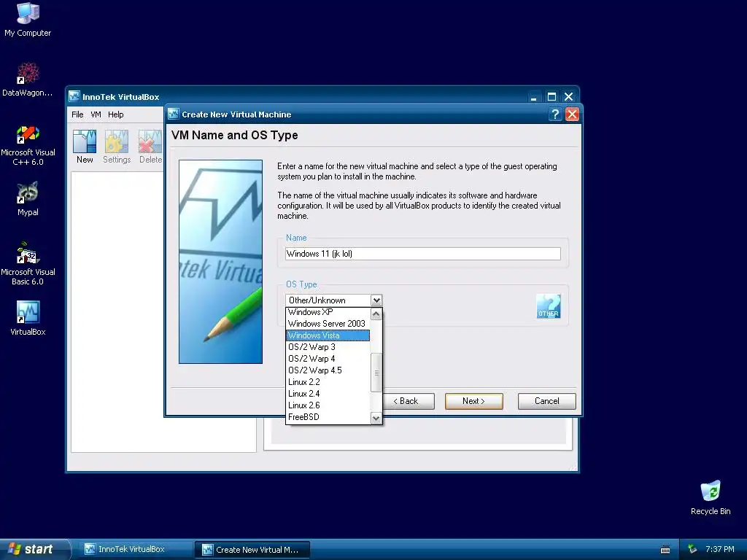Launch the DataWagon desktop shortcut
747x560 pixels.
click(x=28, y=79)
